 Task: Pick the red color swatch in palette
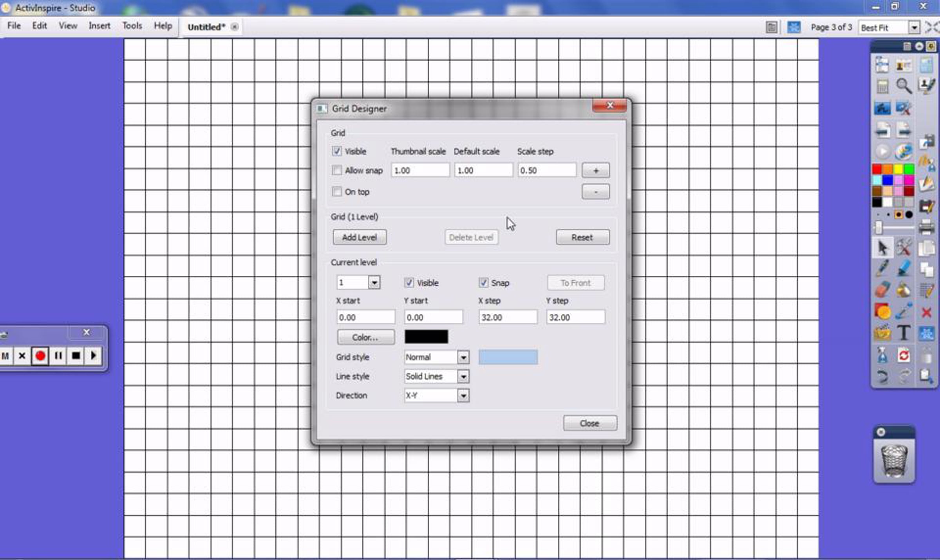[x=877, y=169]
